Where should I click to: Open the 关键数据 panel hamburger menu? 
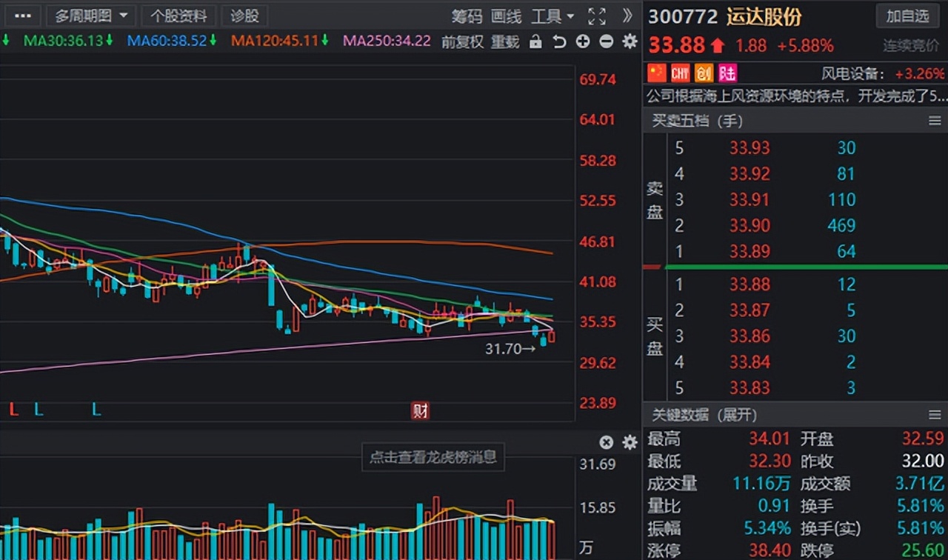tap(935, 415)
